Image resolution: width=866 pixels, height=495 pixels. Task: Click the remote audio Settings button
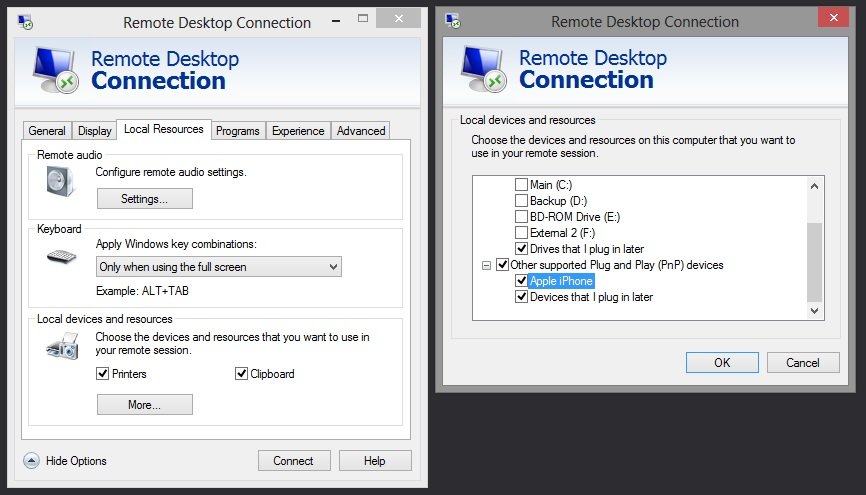144,199
